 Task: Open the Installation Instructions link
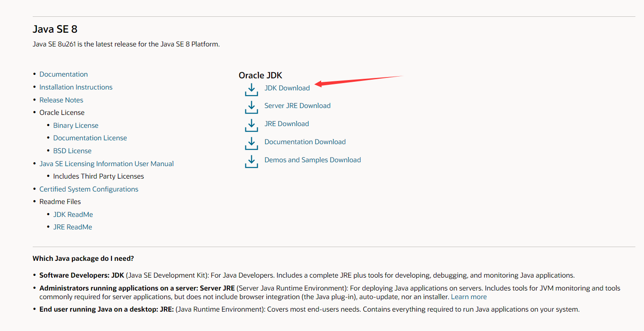[76, 87]
